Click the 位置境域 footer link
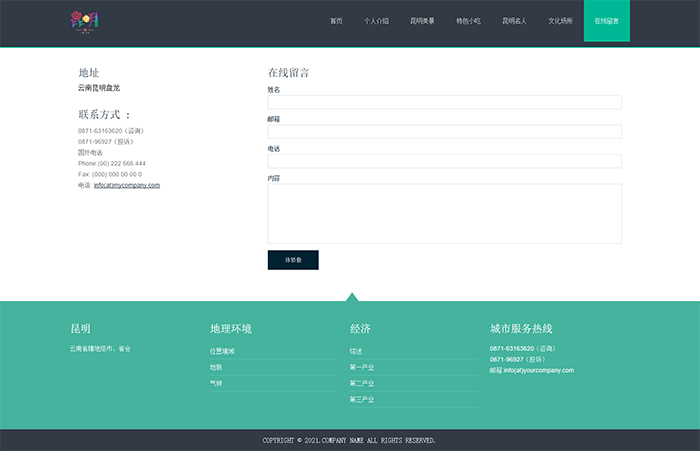700x451 pixels. click(x=222, y=351)
